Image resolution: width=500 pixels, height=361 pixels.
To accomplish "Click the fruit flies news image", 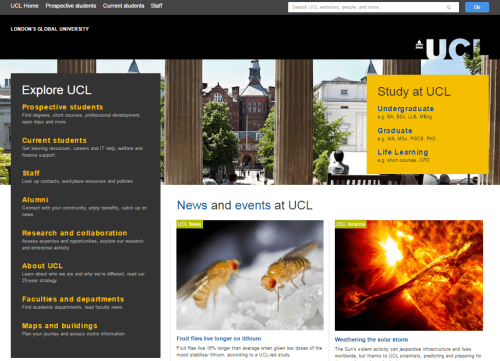I will pos(250,275).
